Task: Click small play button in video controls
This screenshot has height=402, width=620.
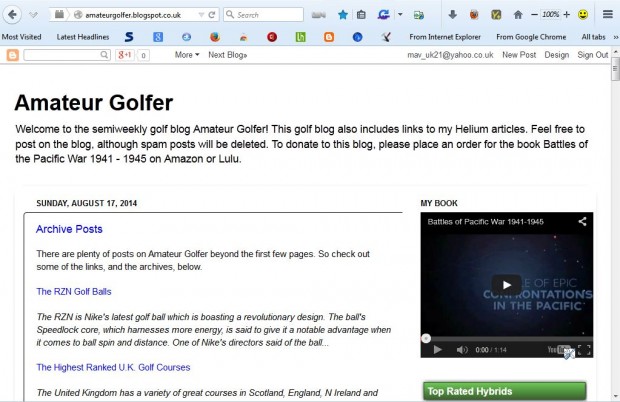Action: coord(437,350)
